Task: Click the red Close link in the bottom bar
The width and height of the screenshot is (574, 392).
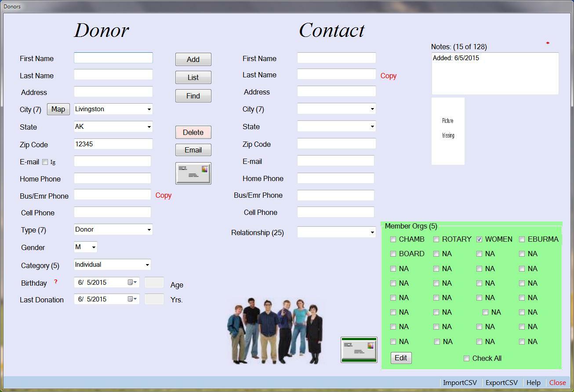Action: pyautogui.click(x=558, y=383)
